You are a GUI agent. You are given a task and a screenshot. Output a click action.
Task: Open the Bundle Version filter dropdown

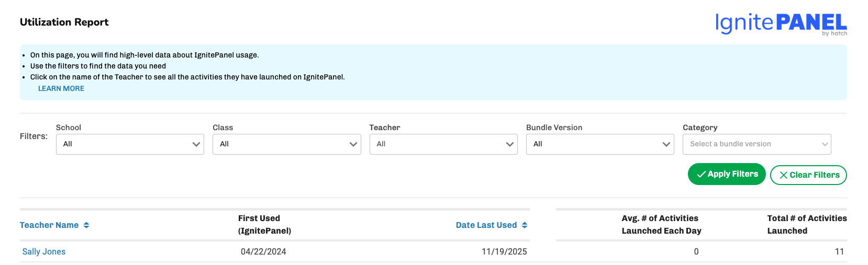[x=600, y=144]
